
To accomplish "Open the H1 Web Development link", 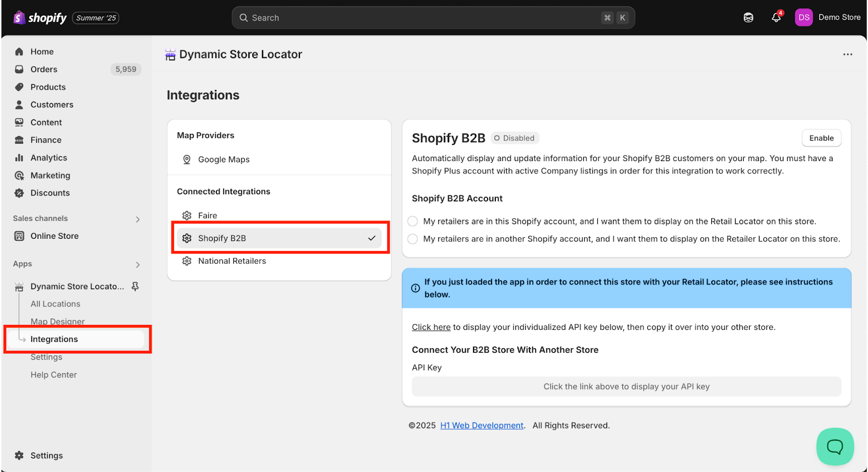I will [482, 425].
